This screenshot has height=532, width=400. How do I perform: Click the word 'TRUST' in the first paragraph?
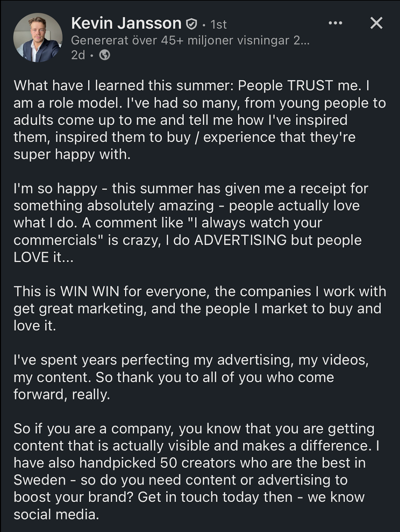tap(310, 86)
